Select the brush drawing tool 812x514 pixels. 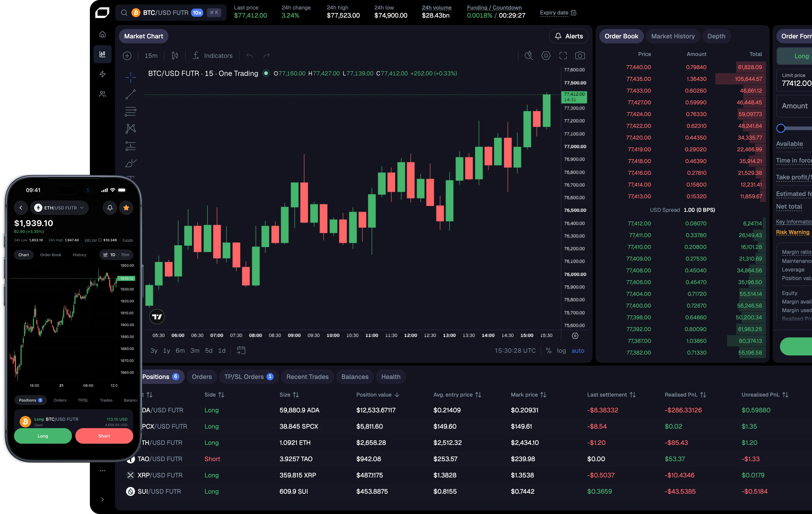[x=131, y=163]
